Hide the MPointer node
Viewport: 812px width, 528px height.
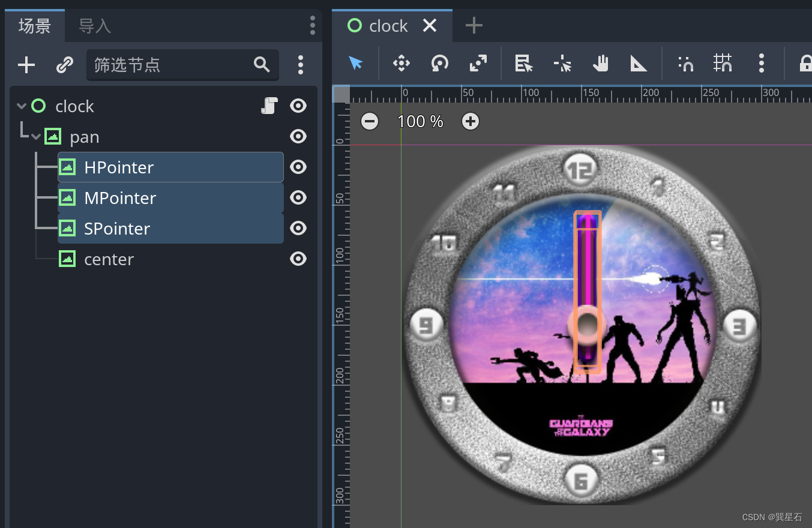click(x=298, y=197)
